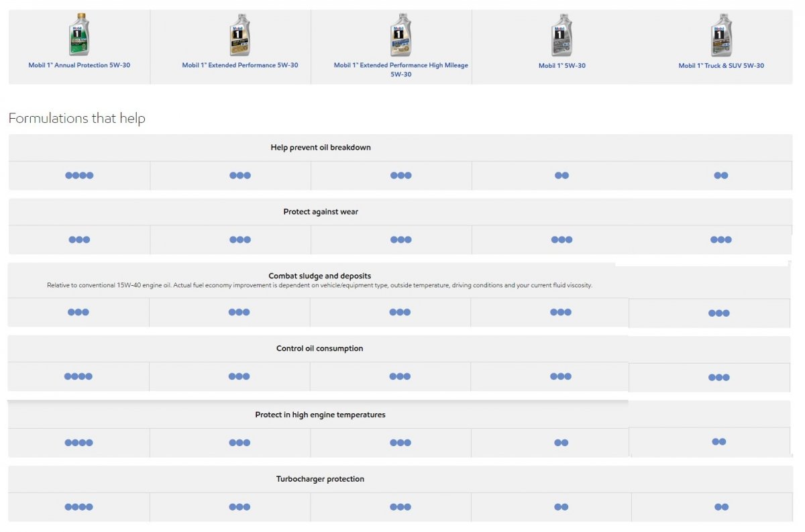Click the 'Formulations that help' section title
Viewport: 805px width, 532px height.
(x=76, y=119)
